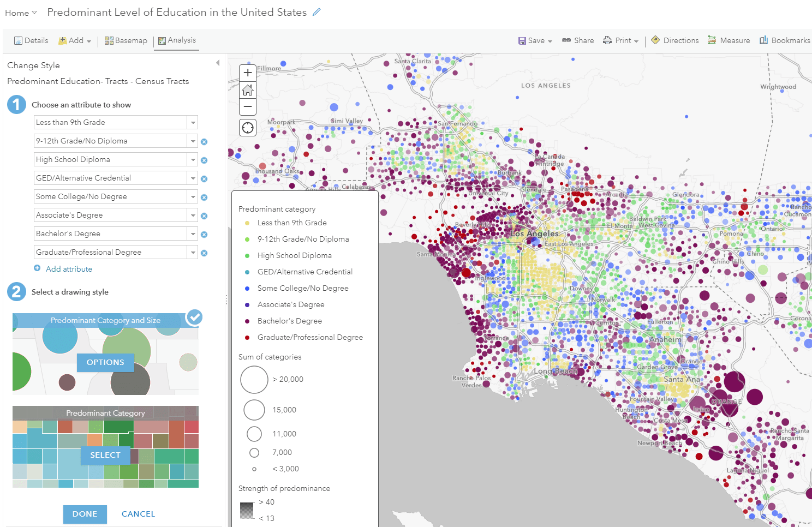Click the Graduate/Professional Degree legend swatch
The image size is (812, 527).
click(247, 337)
